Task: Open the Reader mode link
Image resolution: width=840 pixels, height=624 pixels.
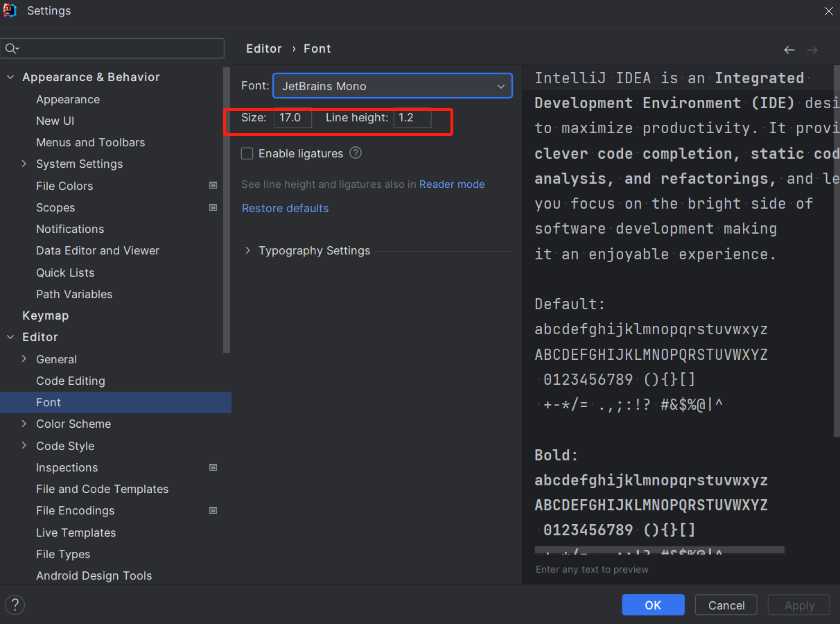Action: coord(452,184)
